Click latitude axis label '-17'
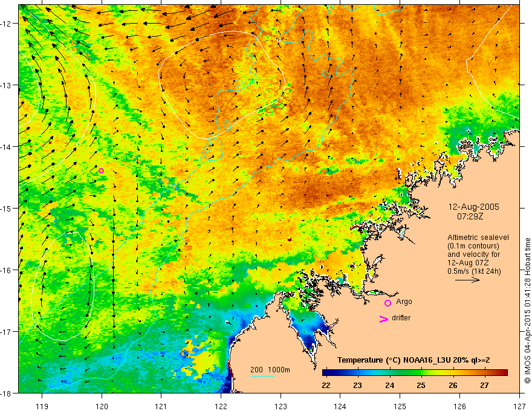The image size is (532, 411). tap(6, 331)
